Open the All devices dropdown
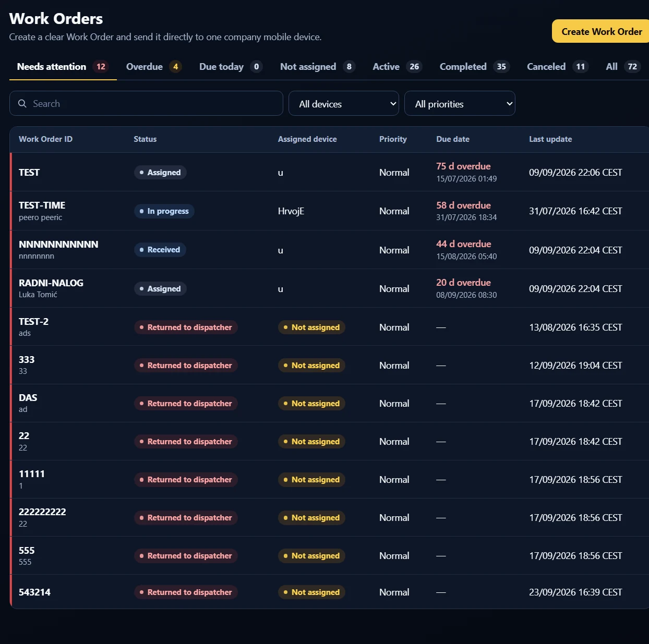This screenshot has height=644, width=649. pos(344,103)
